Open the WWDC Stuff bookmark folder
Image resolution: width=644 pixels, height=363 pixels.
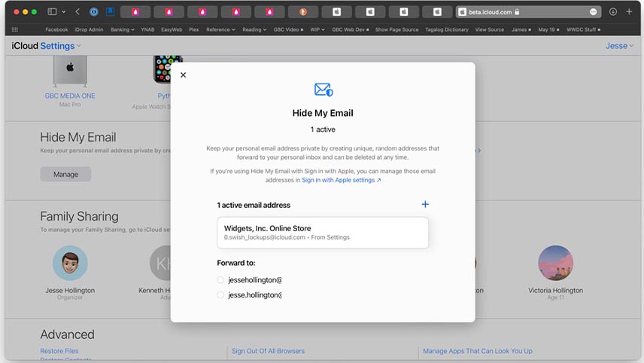click(583, 29)
